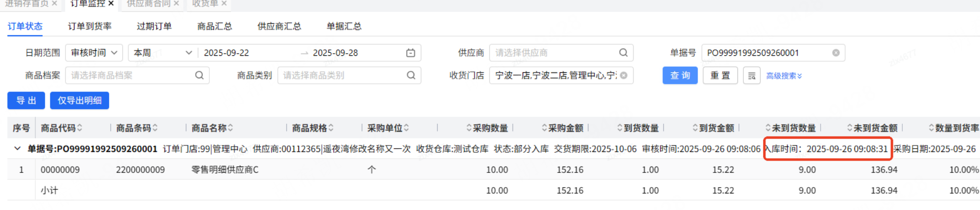Open the date range calendar picker icon
Screen dimensions: 980x210
click(410, 53)
